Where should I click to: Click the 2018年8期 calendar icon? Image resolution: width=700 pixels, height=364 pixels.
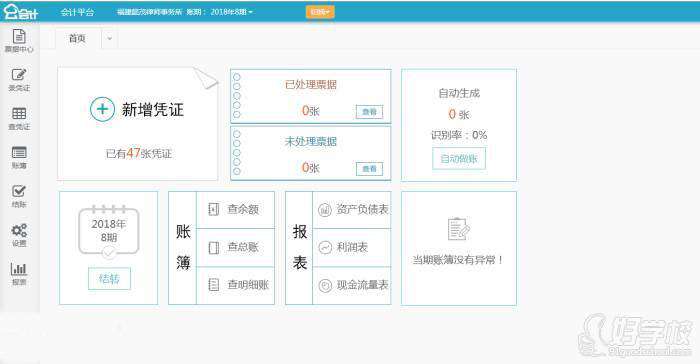[x=108, y=232]
